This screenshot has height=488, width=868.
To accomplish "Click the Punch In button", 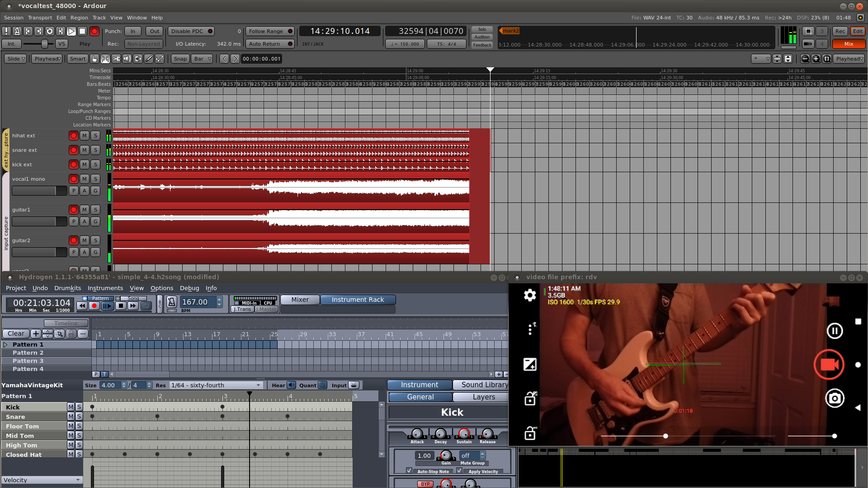I will pyautogui.click(x=133, y=31).
